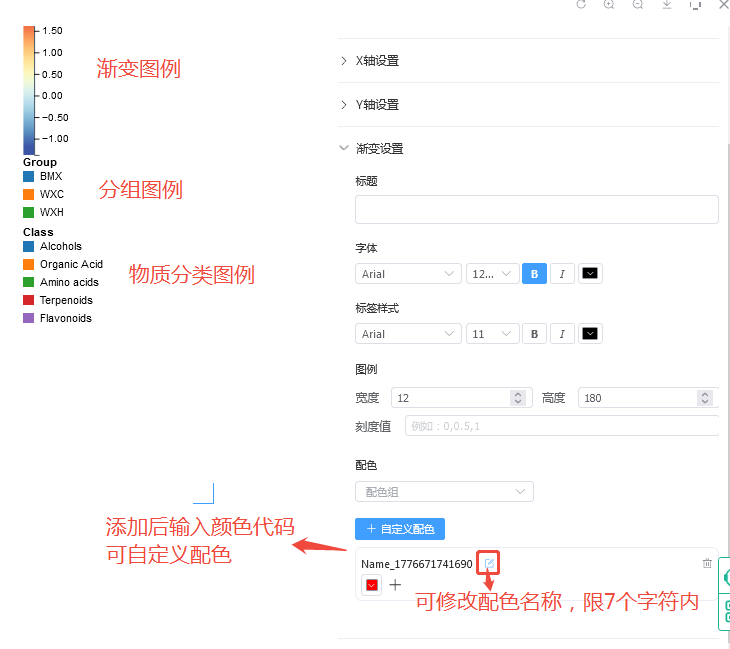Open the 配色组 palette dropdown
This screenshot has height=649, width=730.
[444, 492]
